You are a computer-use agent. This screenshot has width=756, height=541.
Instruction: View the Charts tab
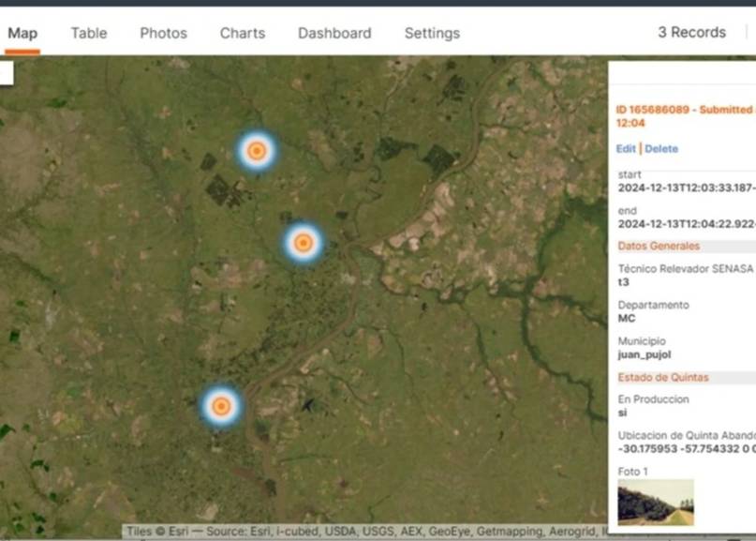point(242,33)
